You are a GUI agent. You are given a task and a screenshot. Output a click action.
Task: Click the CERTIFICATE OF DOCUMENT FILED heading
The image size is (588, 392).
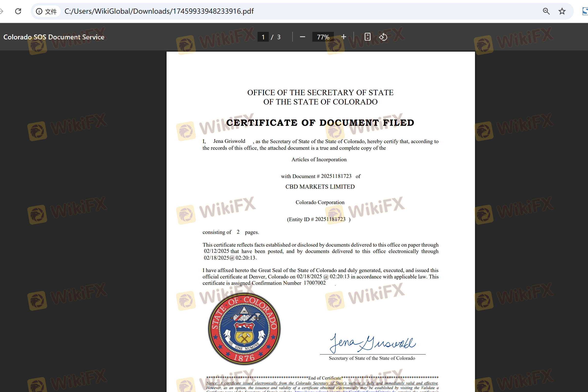coord(320,123)
